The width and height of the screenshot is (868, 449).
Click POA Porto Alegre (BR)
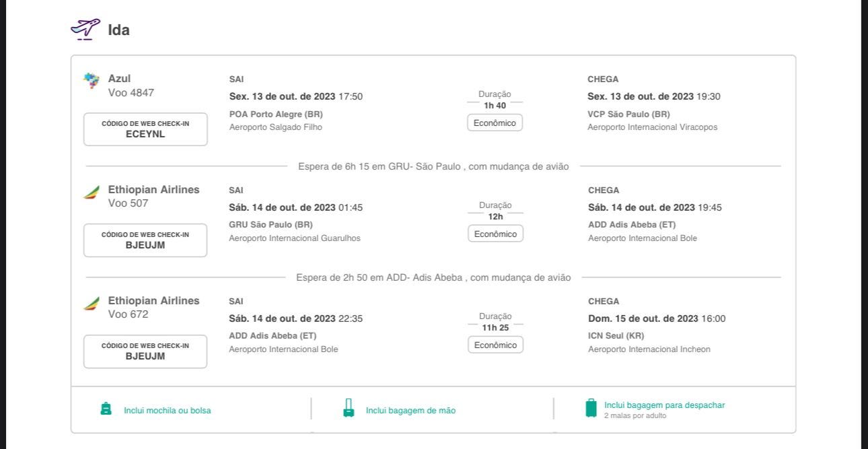click(x=276, y=114)
